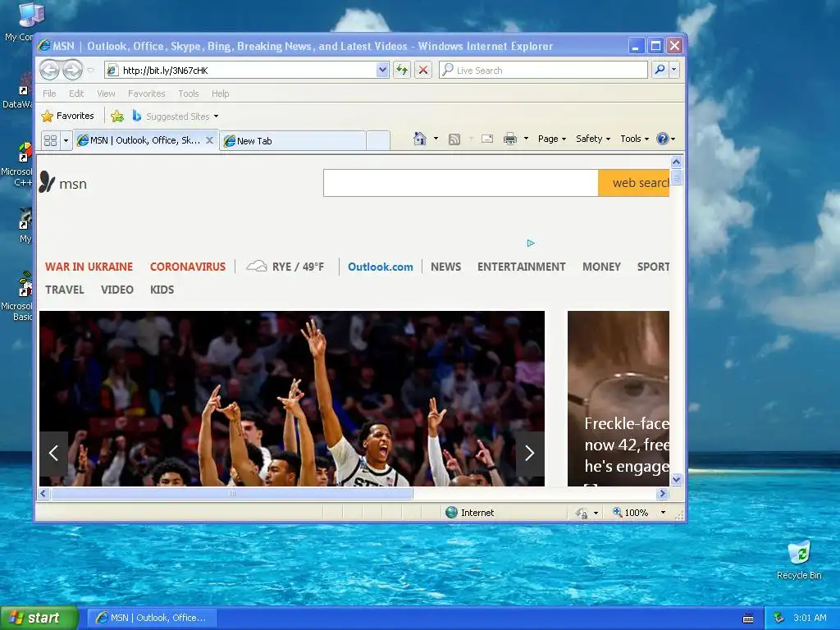Open the File menu
840x630 pixels.
[x=49, y=94]
